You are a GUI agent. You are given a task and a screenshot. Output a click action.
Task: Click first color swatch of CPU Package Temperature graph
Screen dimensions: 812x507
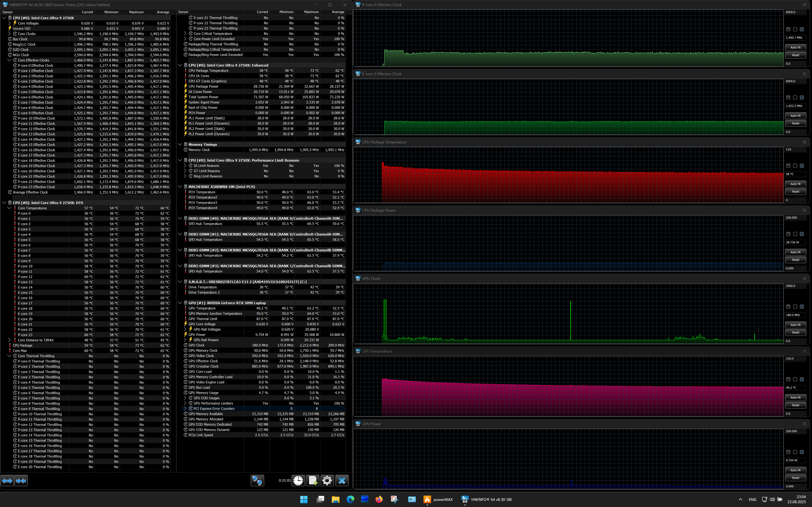[788, 166]
